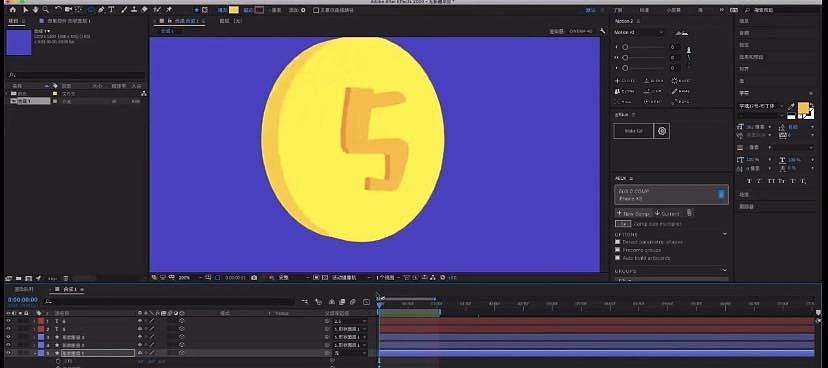Image resolution: width=828 pixels, height=368 pixels.
Task: Toggle visibility eye of layer 4
Action: [x=8, y=345]
